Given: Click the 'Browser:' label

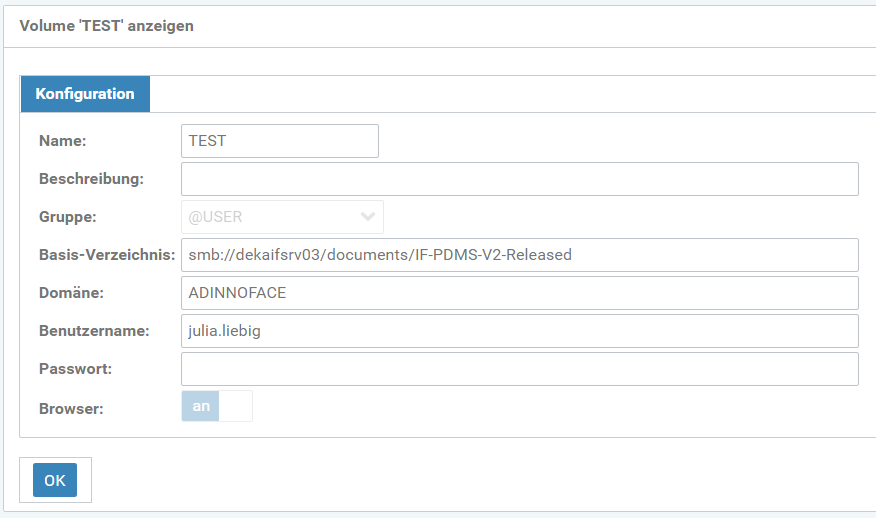Looking at the screenshot, I should pyautogui.click(x=72, y=408).
